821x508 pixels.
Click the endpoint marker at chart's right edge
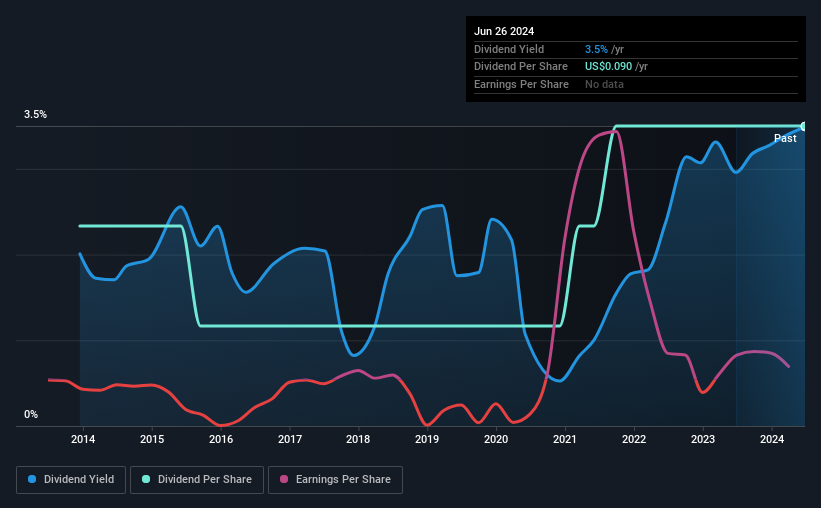[x=804, y=126]
